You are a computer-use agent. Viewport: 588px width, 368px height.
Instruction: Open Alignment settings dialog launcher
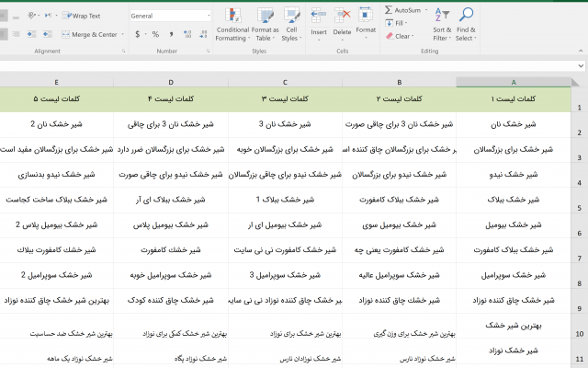point(123,52)
